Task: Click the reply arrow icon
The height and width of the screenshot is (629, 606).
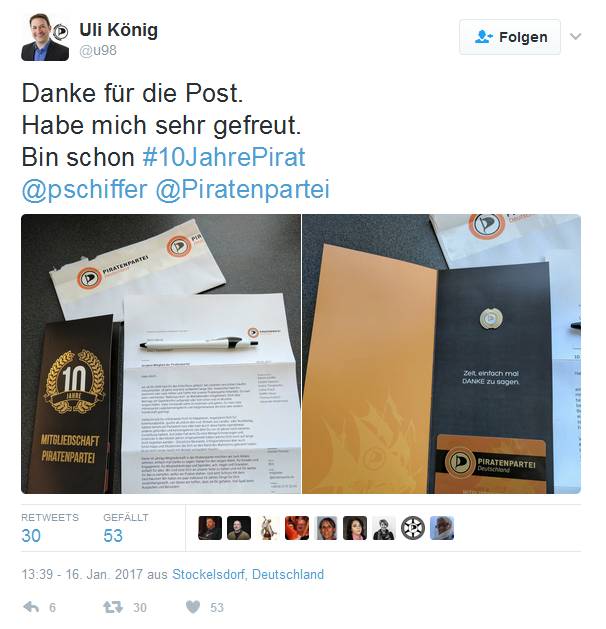Action: coord(31,607)
